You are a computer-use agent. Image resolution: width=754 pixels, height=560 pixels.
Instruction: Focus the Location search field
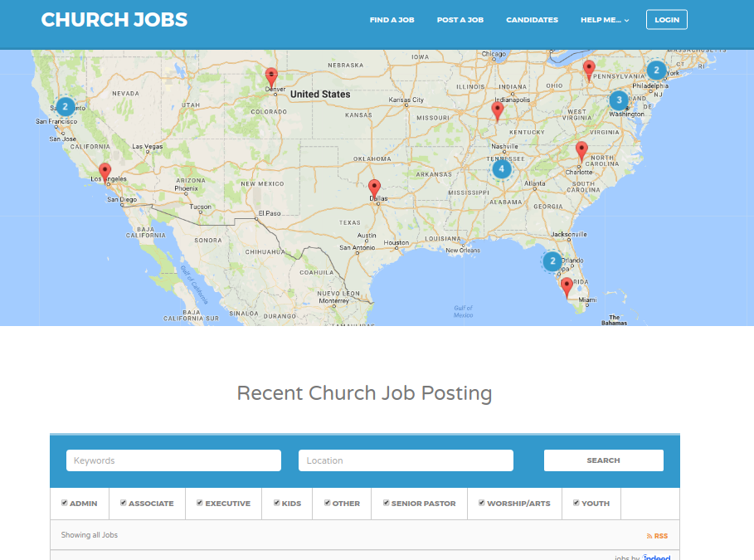[x=406, y=460]
